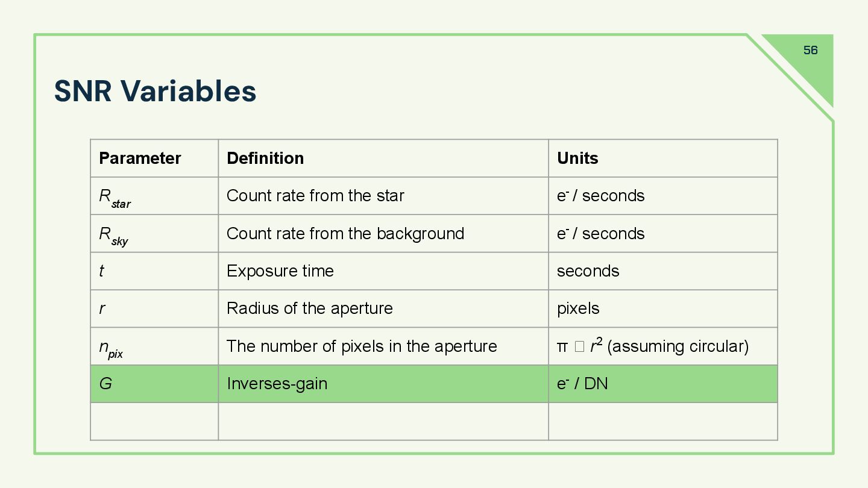Click the number of pixels in aperture cell
The image size is (868, 488).
click(x=383, y=346)
